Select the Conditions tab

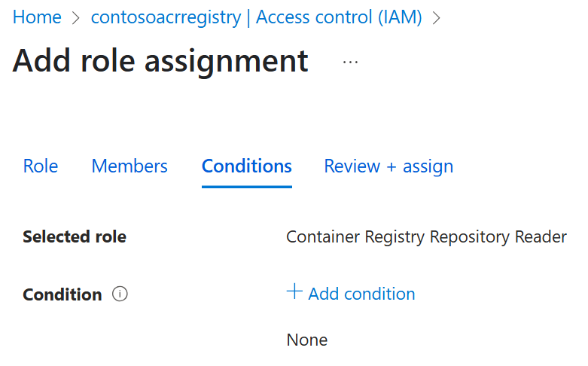point(246,166)
